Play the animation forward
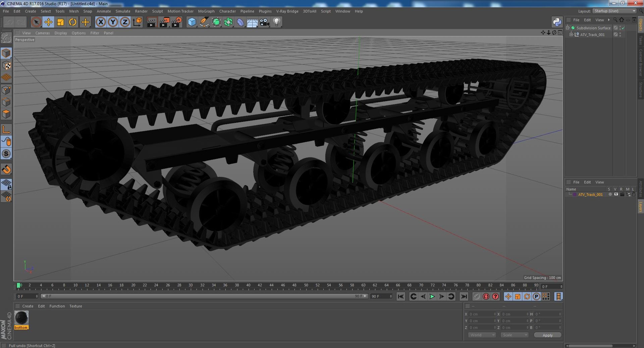Image resolution: width=644 pixels, height=348 pixels. [x=432, y=297]
